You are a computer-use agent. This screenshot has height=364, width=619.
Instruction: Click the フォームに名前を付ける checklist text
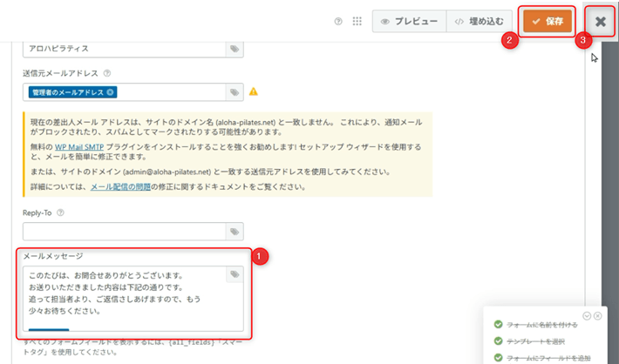point(542,325)
